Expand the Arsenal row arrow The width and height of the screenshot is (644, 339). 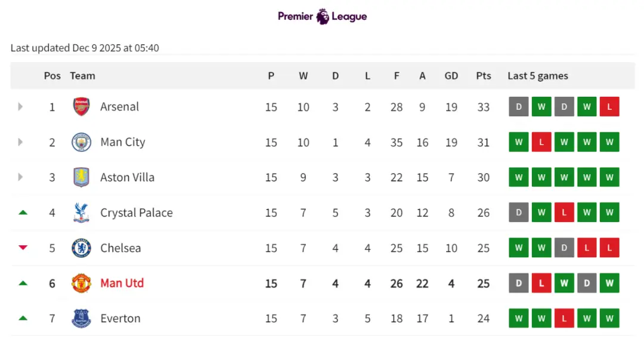[20, 107]
